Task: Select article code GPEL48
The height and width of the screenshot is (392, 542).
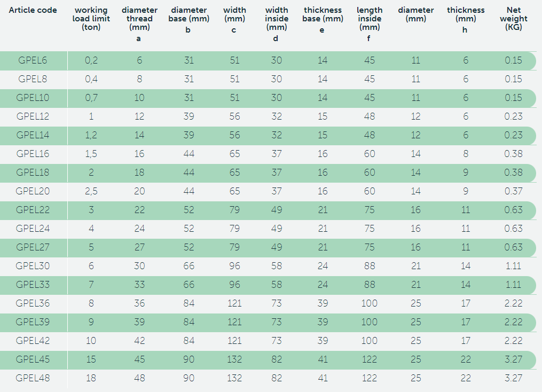Action: point(33,378)
